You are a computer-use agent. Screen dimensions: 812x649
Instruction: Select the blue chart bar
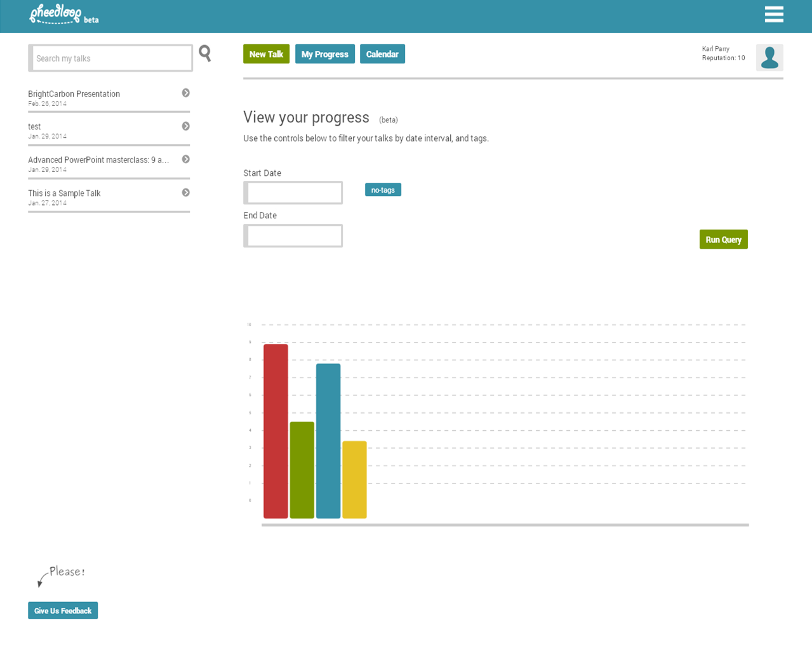click(328, 441)
